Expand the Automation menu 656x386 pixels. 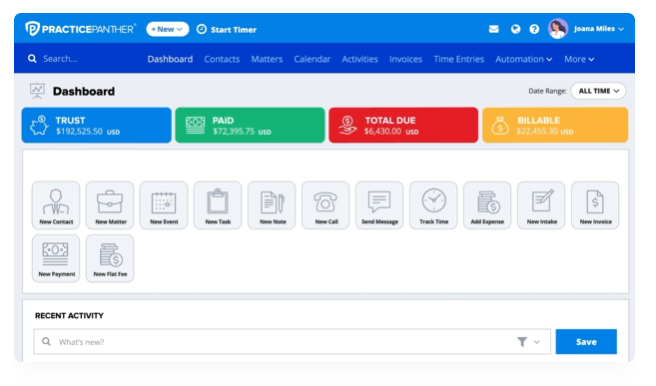point(523,59)
